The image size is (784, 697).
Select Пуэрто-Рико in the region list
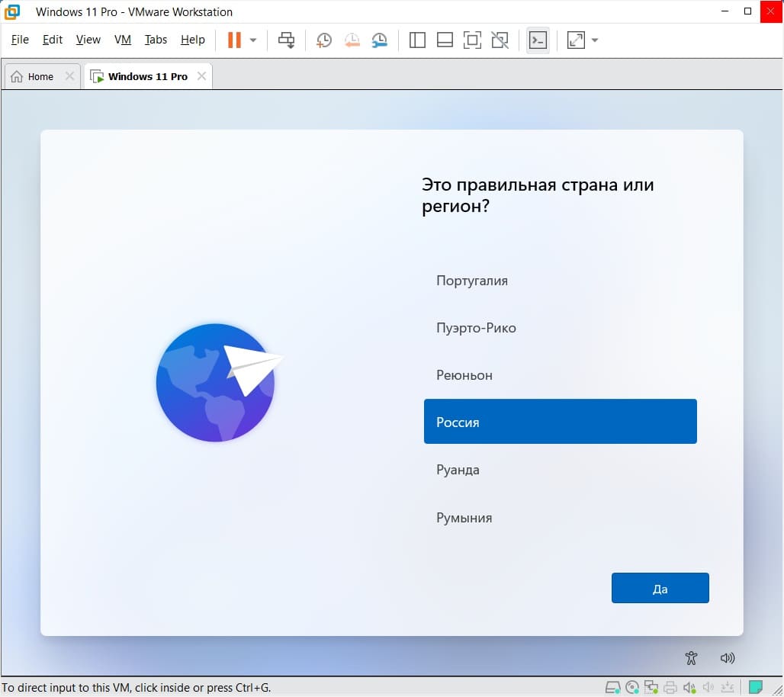click(560, 328)
